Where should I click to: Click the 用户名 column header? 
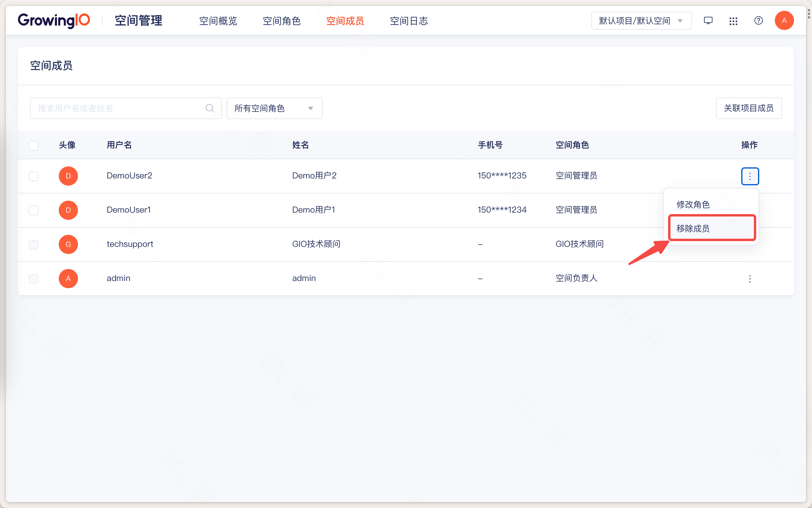point(119,145)
